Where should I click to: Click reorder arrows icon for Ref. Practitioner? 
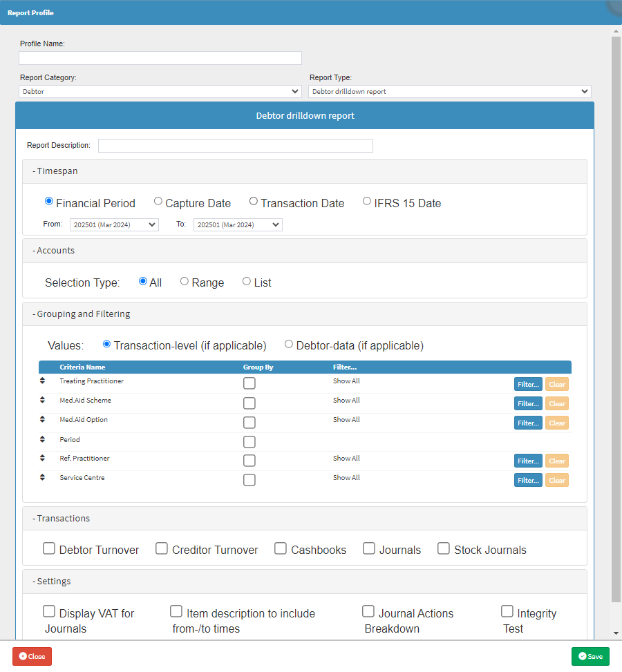pyautogui.click(x=42, y=458)
